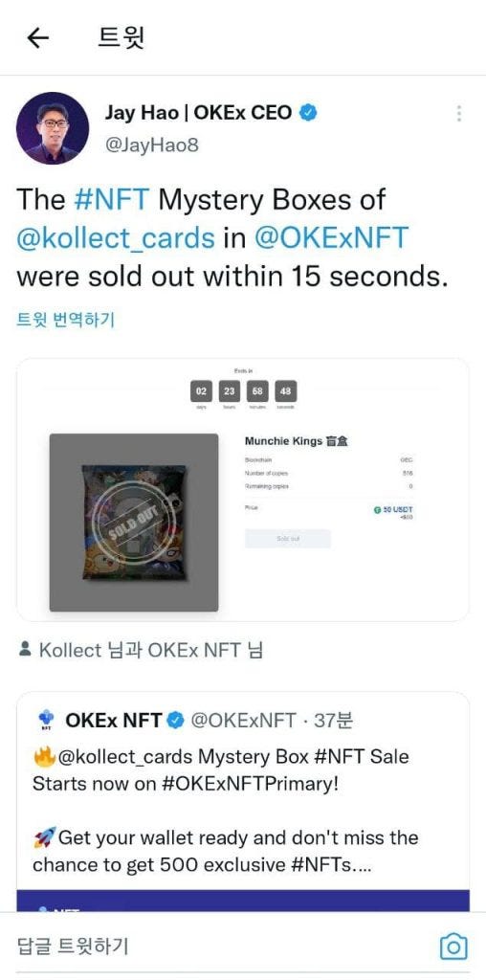The height and width of the screenshot is (980, 486).
Task: Open the quoted OKEx NFT tweet text
Action: [226, 811]
